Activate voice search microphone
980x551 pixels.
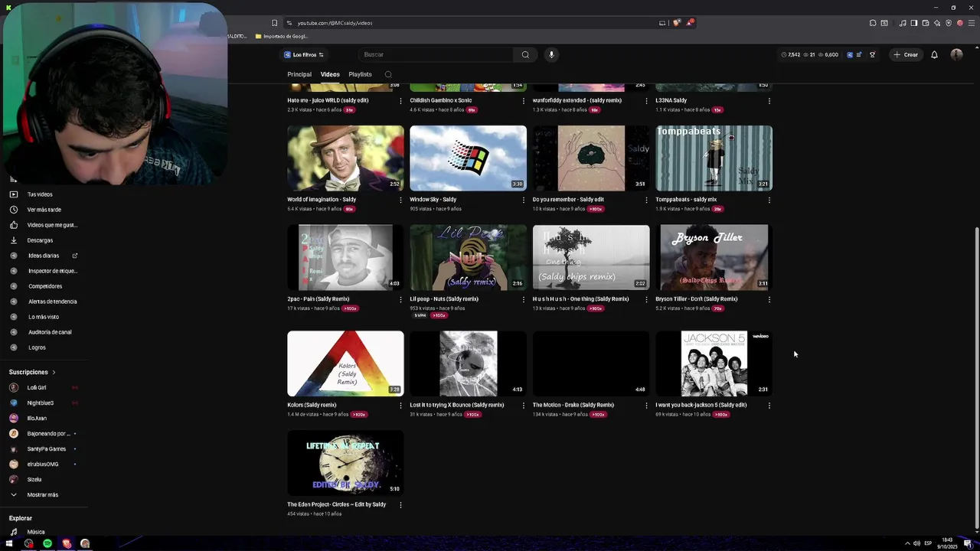pos(551,54)
